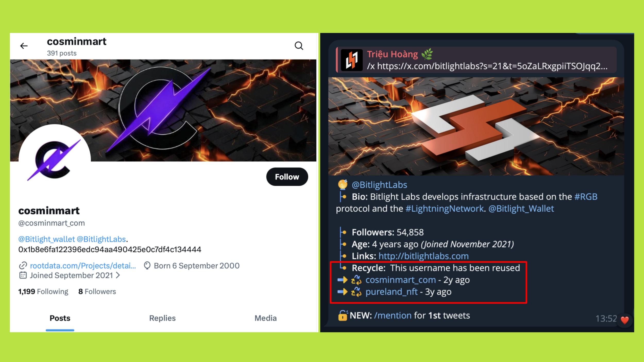Open the rootdata.com project link
This screenshot has height=362, width=644.
click(x=83, y=265)
